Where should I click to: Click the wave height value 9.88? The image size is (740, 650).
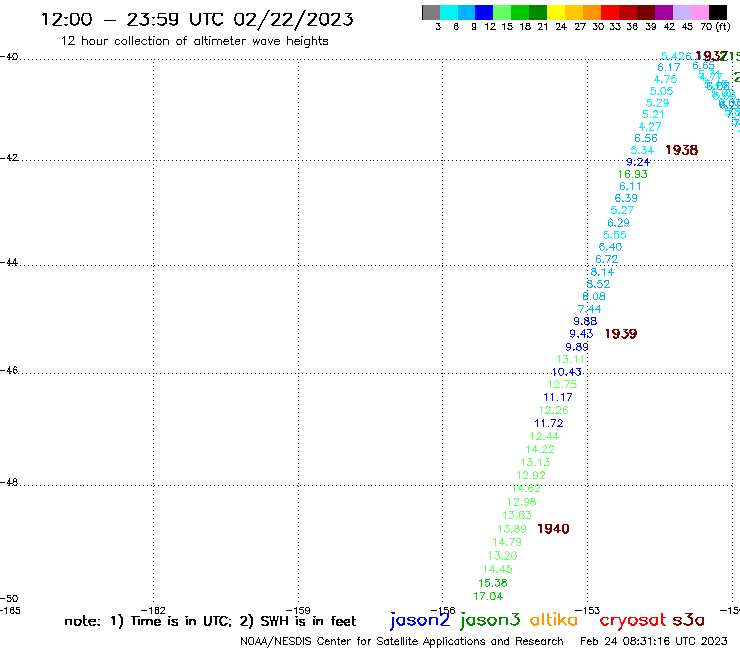coord(585,321)
